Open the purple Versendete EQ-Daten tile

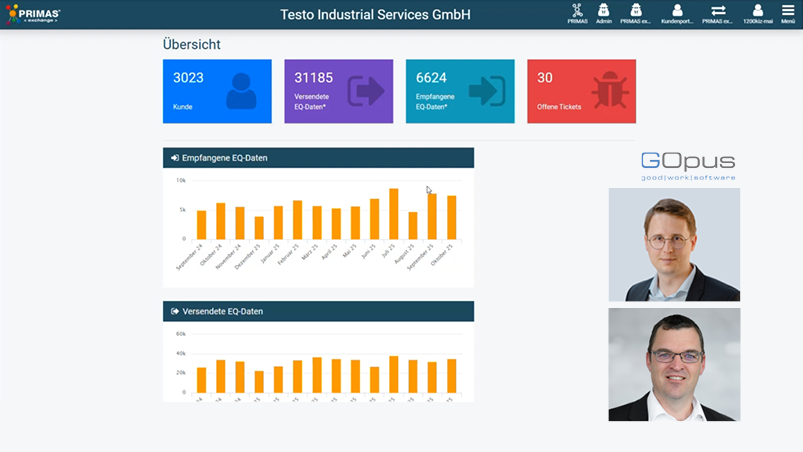click(x=338, y=91)
